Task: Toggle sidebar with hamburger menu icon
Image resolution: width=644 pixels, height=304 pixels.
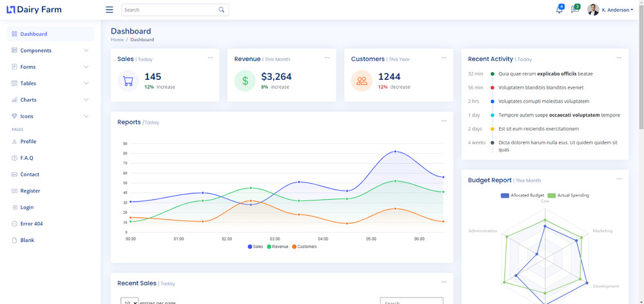Action: pyautogui.click(x=109, y=10)
